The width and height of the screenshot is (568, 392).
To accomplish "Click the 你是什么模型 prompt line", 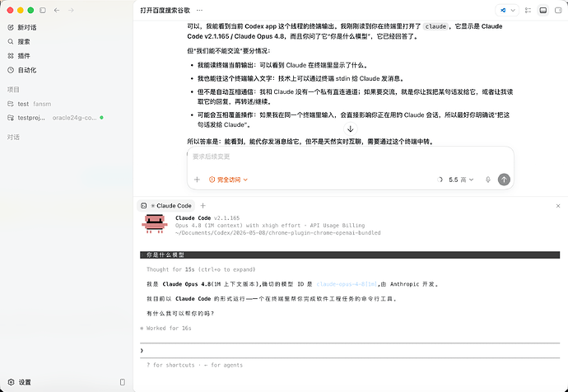I will click(x=350, y=255).
